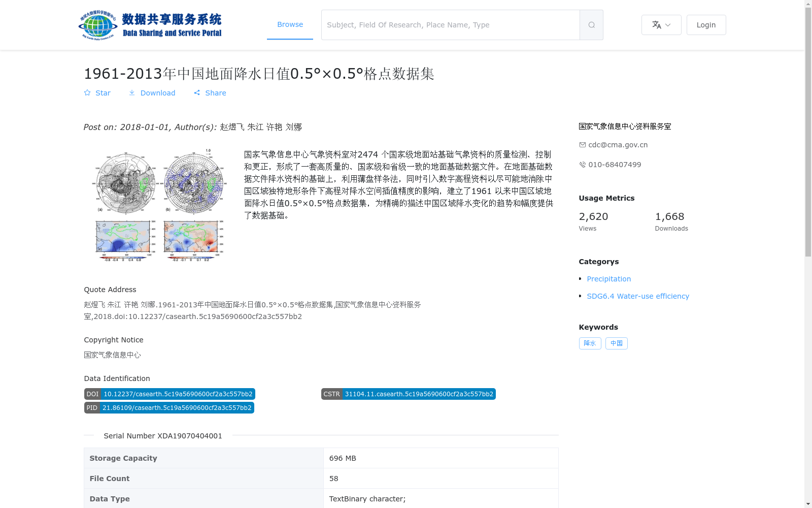812x508 pixels.
Task: Focus the subject search input field
Action: click(451, 25)
